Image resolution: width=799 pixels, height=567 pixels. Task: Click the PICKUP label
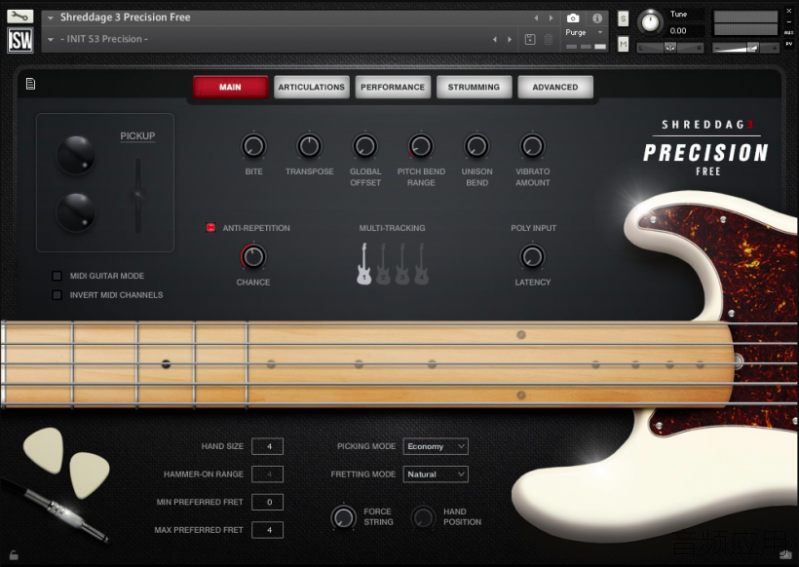pyautogui.click(x=138, y=136)
